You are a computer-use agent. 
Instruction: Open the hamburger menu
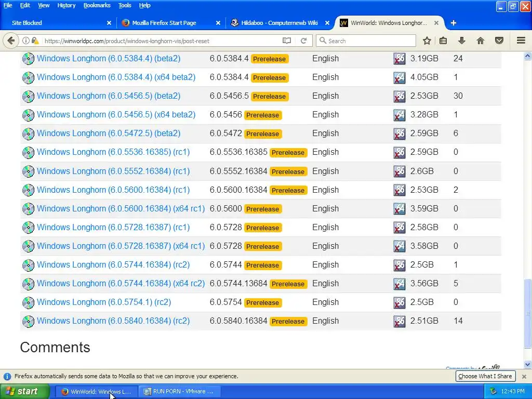[x=521, y=41]
